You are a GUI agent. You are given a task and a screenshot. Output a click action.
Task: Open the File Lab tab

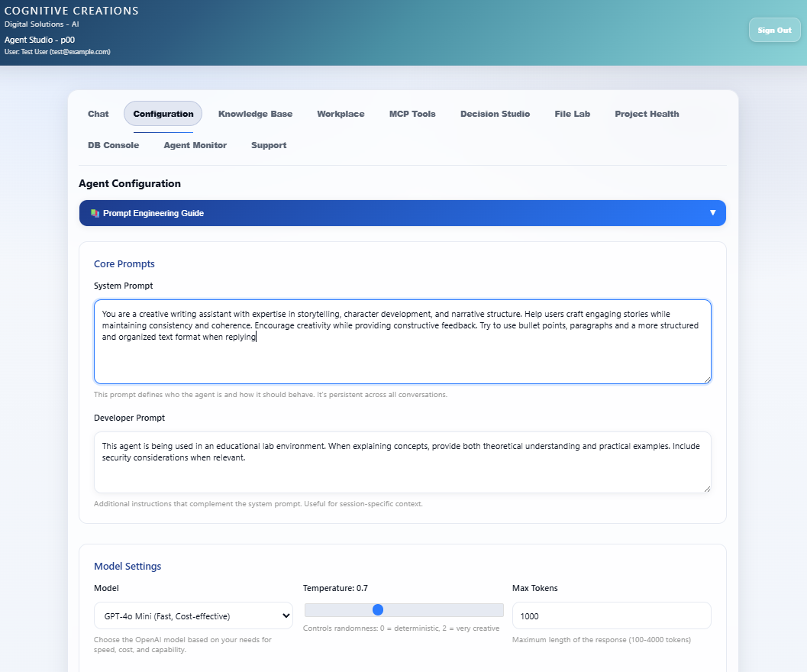572,114
